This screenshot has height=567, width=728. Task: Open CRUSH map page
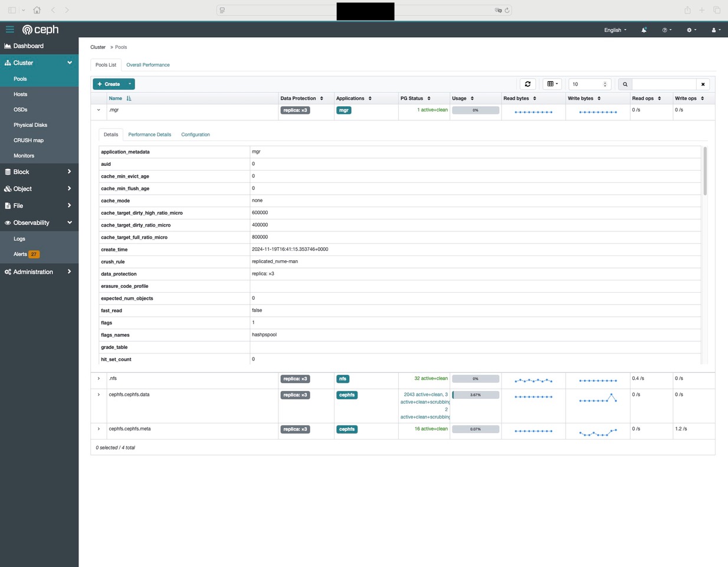click(39, 140)
